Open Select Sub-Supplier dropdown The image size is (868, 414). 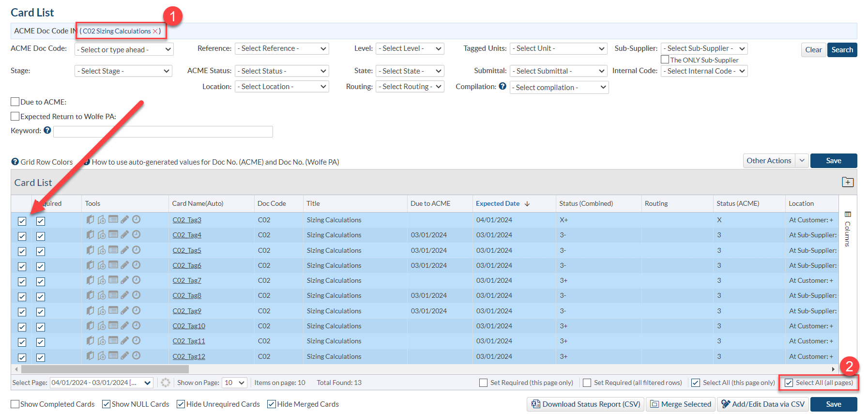(x=704, y=48)
